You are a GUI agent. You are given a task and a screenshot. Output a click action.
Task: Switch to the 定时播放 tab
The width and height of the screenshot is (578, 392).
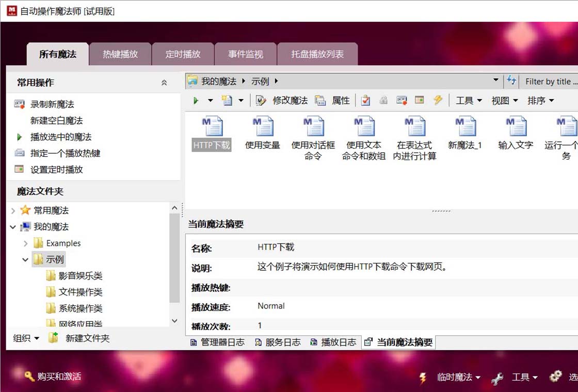[x=183, y=54]
